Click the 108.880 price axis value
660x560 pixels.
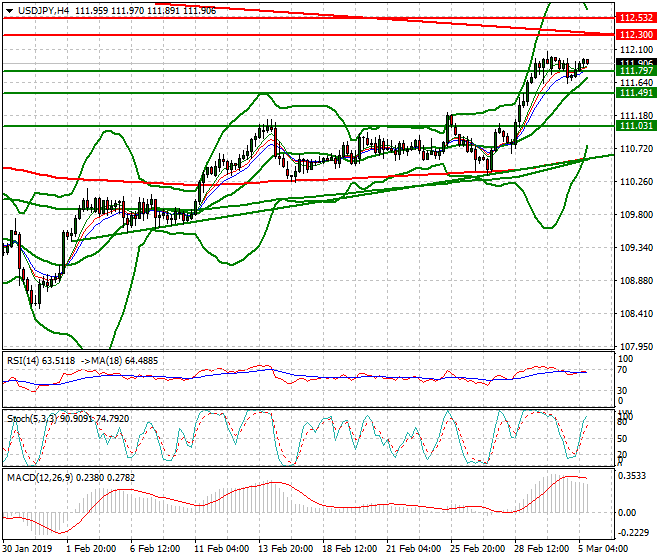(636, 280)
